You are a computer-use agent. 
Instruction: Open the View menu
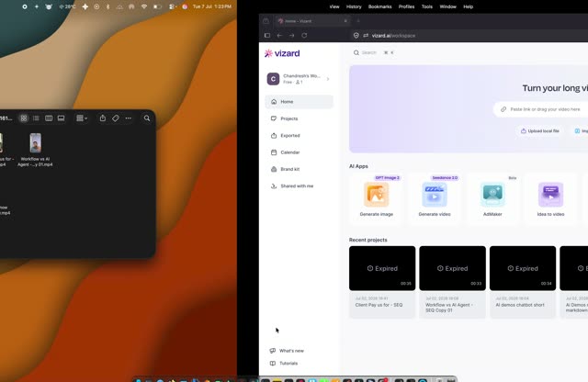[x=334, y=6]
